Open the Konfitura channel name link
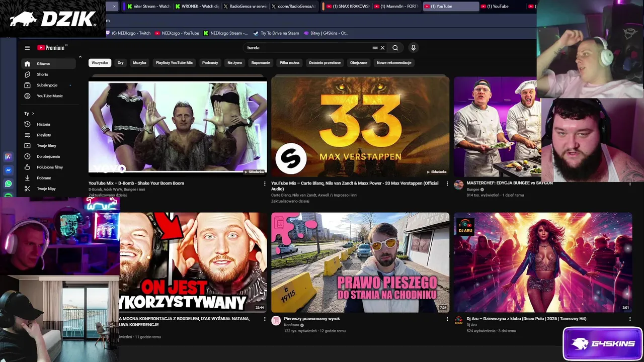The height and width of the screenshot is (362, 644). pyautogui.click(x=291, y=325)
